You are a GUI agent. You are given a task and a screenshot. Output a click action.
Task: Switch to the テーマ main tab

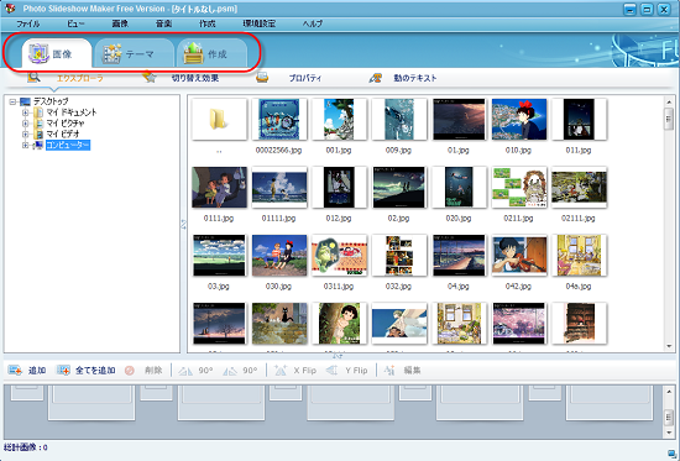click(x=134, y=53)
